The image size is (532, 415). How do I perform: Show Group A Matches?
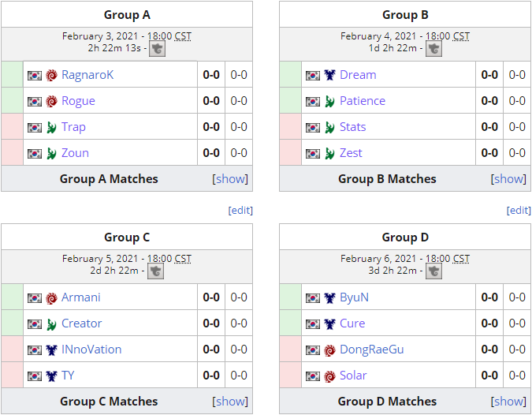coord(230,179)
